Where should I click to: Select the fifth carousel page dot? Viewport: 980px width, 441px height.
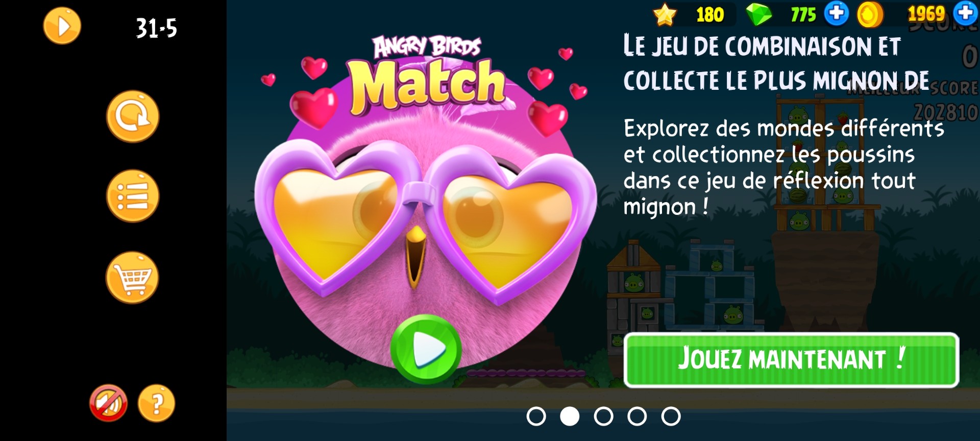tap(671, 416)
